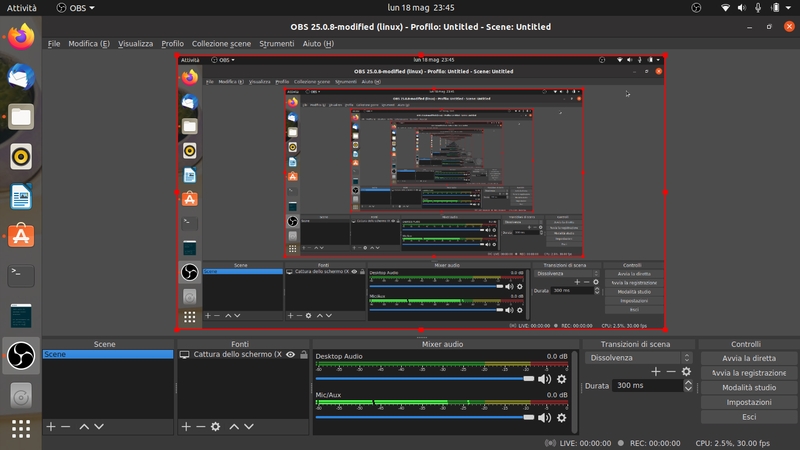
Task: Open disc/optical drive dock icon
Action: 21,396
